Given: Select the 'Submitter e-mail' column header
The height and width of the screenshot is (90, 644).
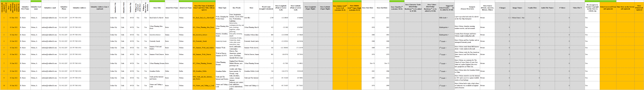Looking at the screenshot, I should 50,8.
